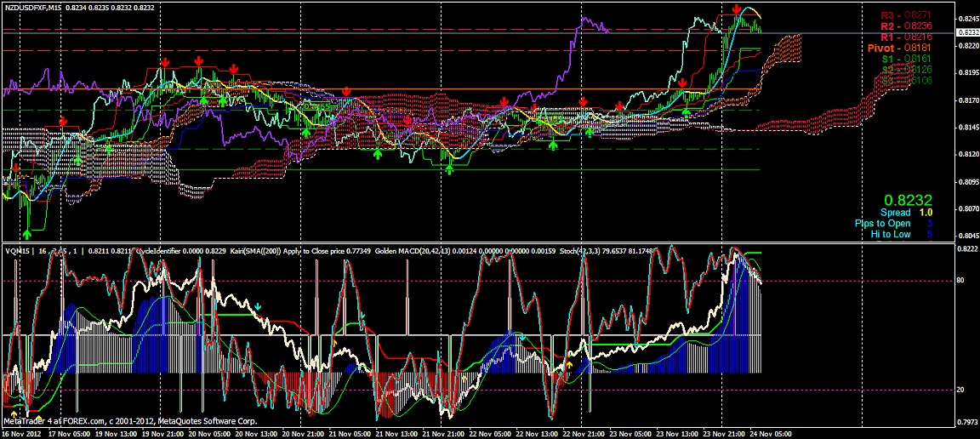Click the Spread 1.0 readout
This screenshot has width=980, height=439.
point(906,213)
